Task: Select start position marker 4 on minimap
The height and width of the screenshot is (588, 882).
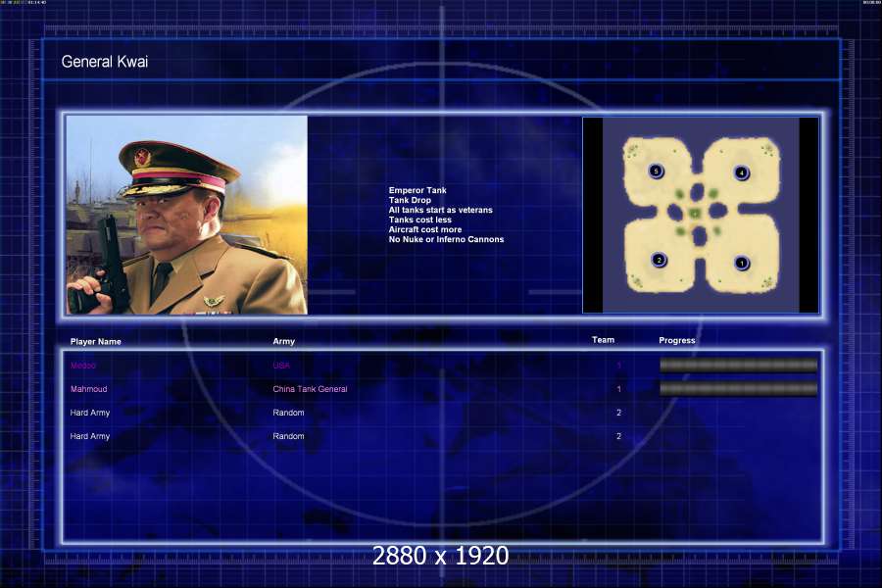Action: pos(742,172)
